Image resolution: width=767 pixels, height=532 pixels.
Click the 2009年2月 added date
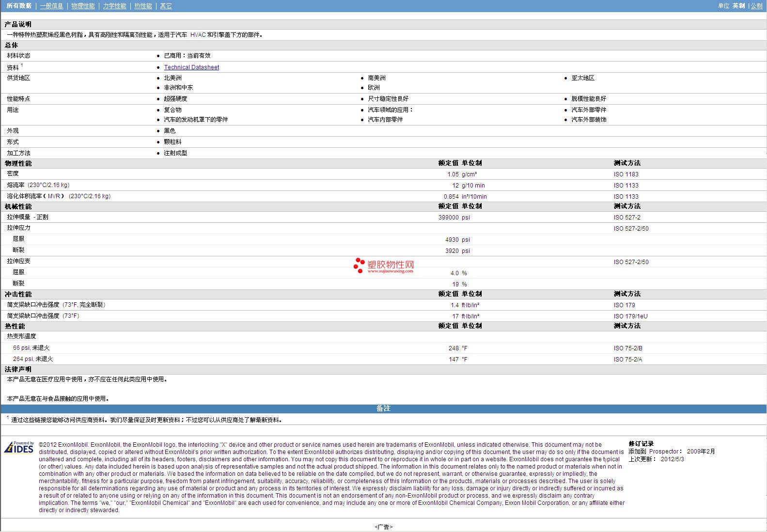701,452
